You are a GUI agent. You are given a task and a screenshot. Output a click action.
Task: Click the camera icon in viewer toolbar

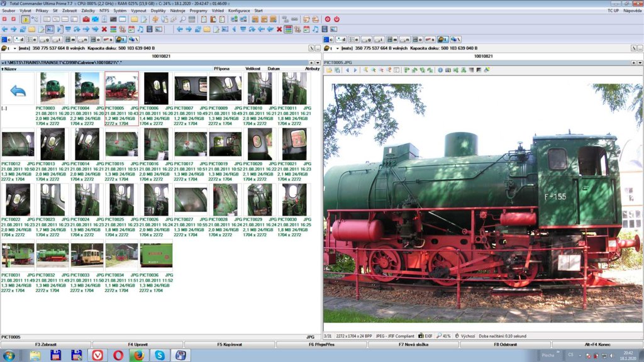pyautogui.click(x=448, y=70)
